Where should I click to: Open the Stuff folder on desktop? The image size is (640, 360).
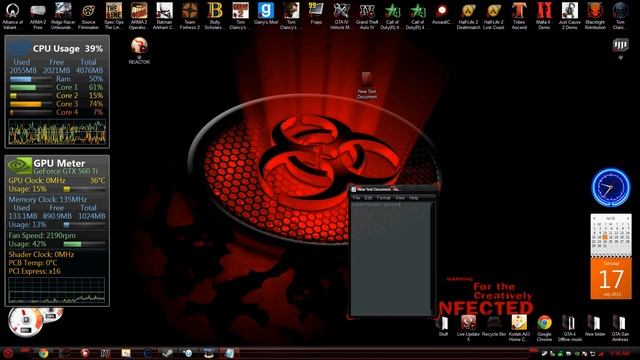click(x=443, y=326)
